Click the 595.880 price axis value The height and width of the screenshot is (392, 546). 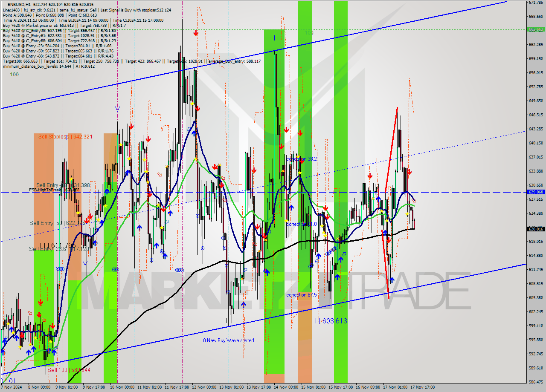[x=536, y=340]
